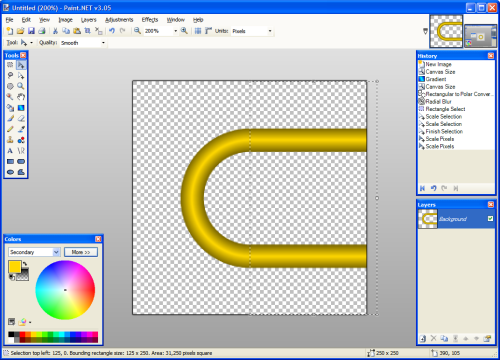This screenshot has width=500, height=360.
Task: Select the Clone Stamp tool
Action: pos(10,140)
